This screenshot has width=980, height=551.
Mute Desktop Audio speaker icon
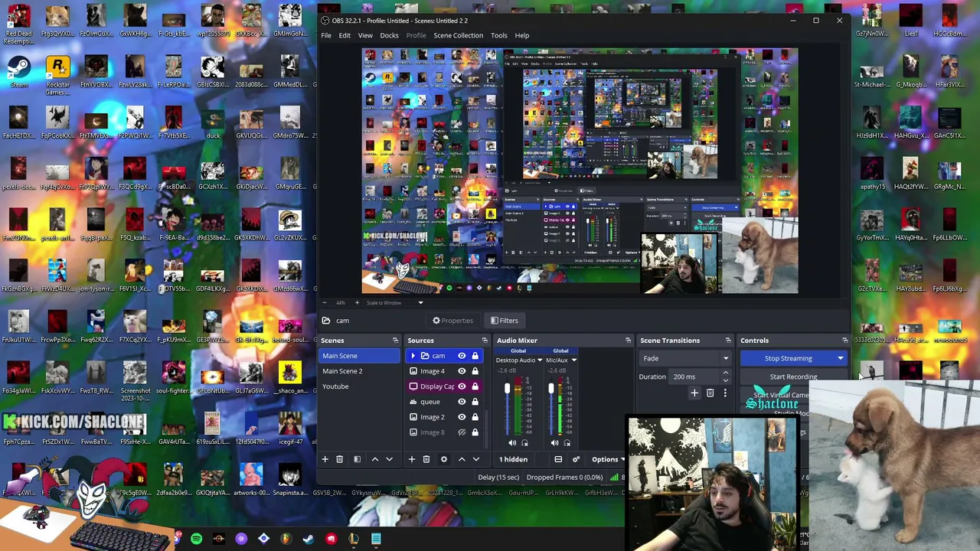click(512, 443)
